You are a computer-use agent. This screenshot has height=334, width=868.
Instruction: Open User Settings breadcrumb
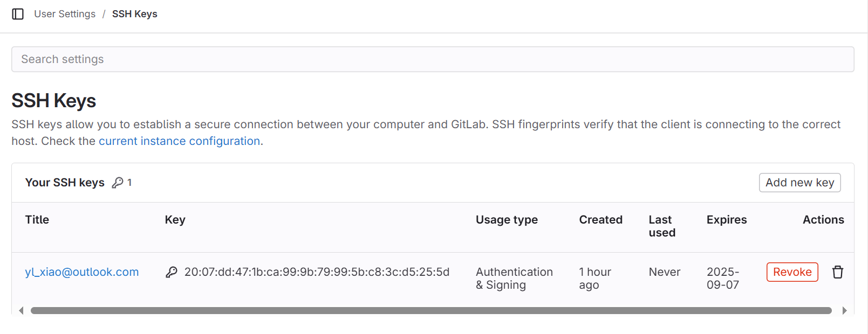65,14
